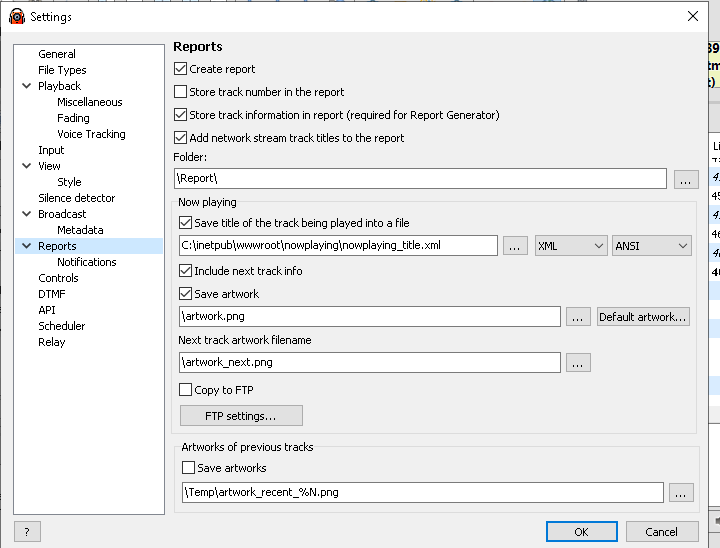Open the XML file format dropdown
This screenshot has height=548, width=720.
pos(571,246)
